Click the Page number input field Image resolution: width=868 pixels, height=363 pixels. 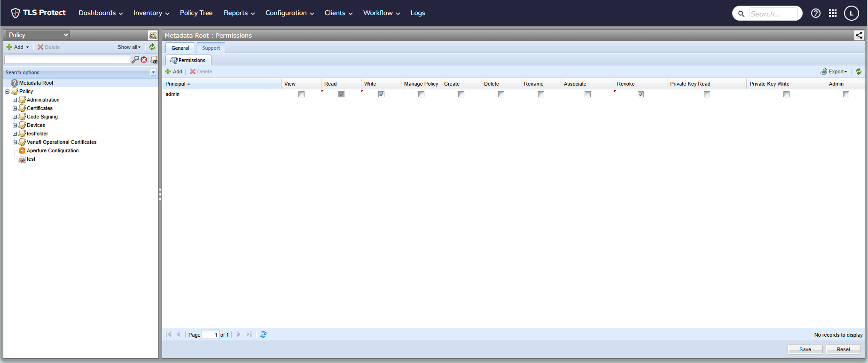click(x=211, y=335)
